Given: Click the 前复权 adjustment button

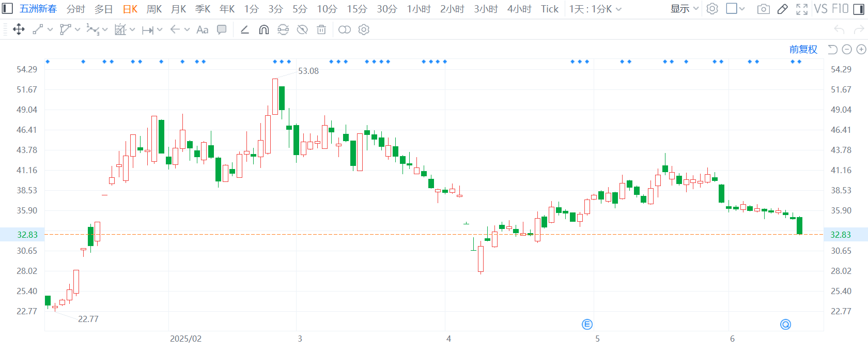Looking at the screenshot, I should [803, 49].
